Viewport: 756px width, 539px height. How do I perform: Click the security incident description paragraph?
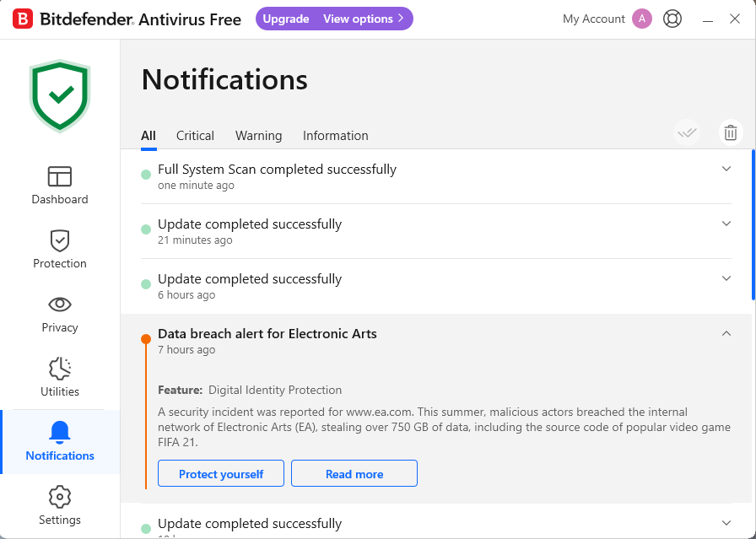[x=444, y=427]
